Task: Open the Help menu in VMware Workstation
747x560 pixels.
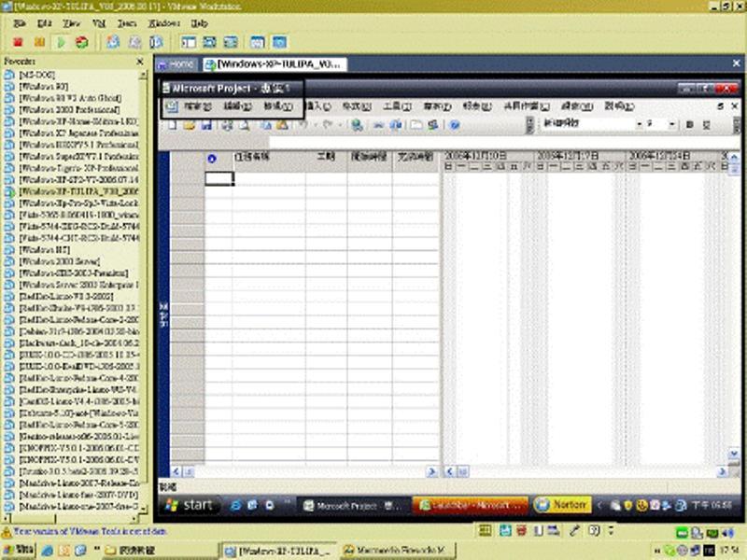Action: coord(199,23)
